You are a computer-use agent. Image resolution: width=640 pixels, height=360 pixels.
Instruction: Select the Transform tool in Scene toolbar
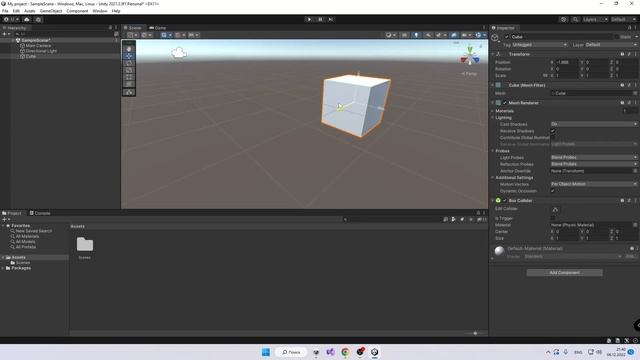pyautogui.click(x=129, y=84)
